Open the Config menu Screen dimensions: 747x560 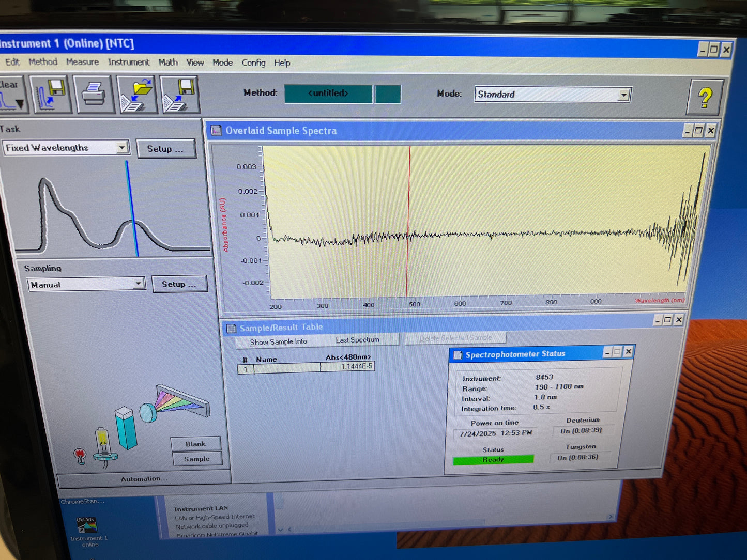253,63
